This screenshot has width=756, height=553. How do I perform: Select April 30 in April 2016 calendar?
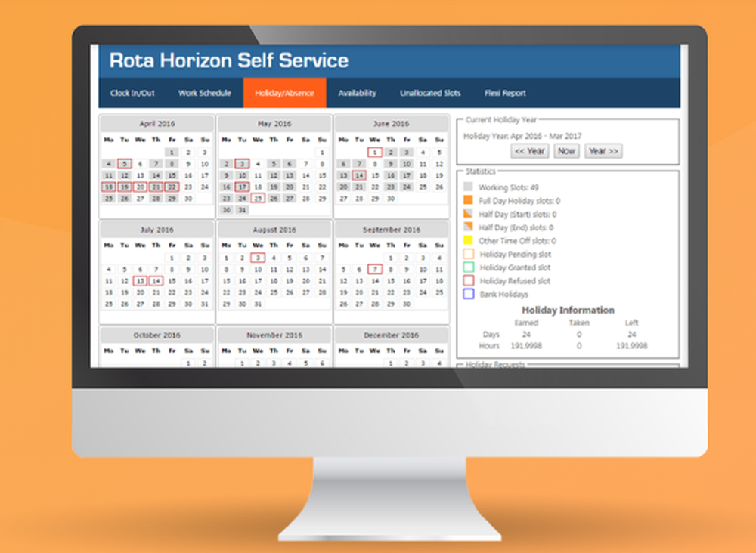coord(188,199)
